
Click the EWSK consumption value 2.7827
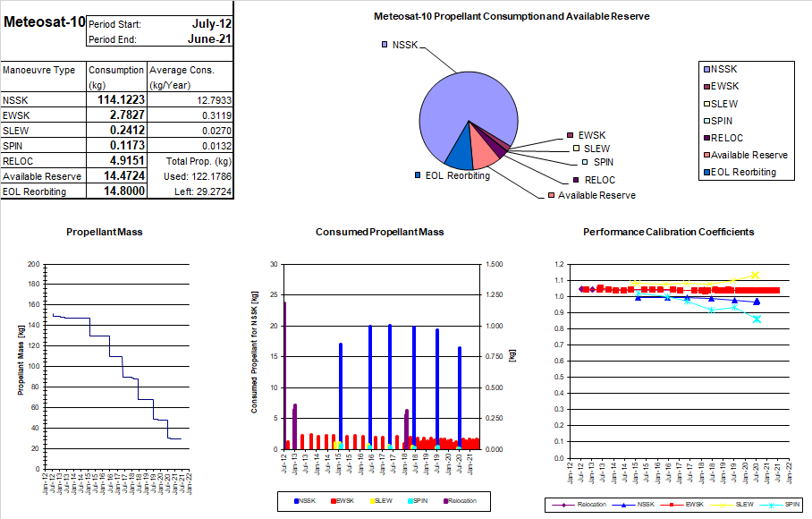tap(127, 115)
